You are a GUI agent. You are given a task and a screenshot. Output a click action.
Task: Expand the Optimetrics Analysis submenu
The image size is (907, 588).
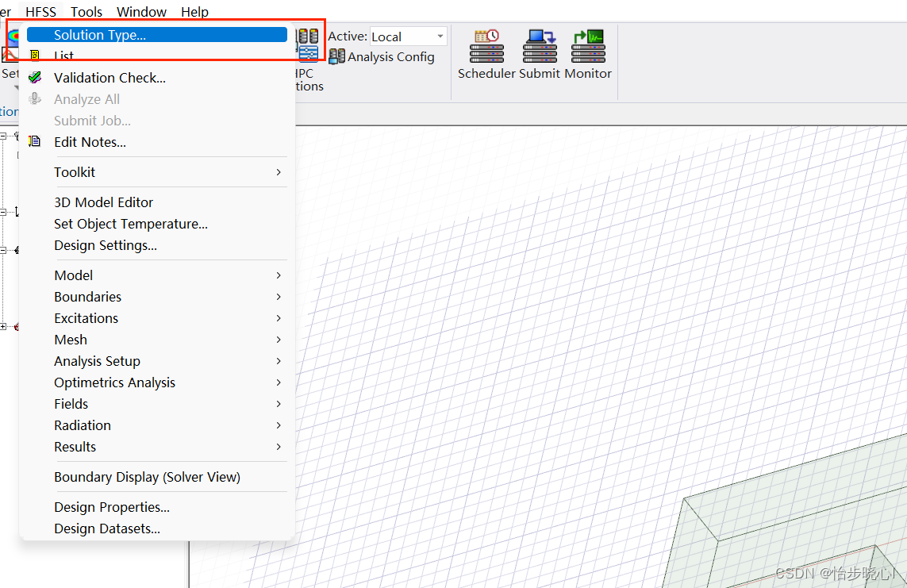coord(157,382)
